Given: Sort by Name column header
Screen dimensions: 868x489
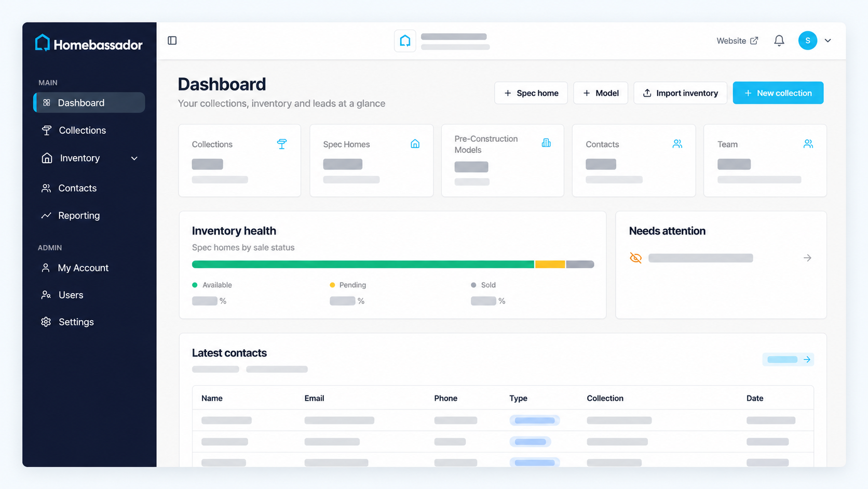Looking at the screenshot, I should [x=212, y=398].
